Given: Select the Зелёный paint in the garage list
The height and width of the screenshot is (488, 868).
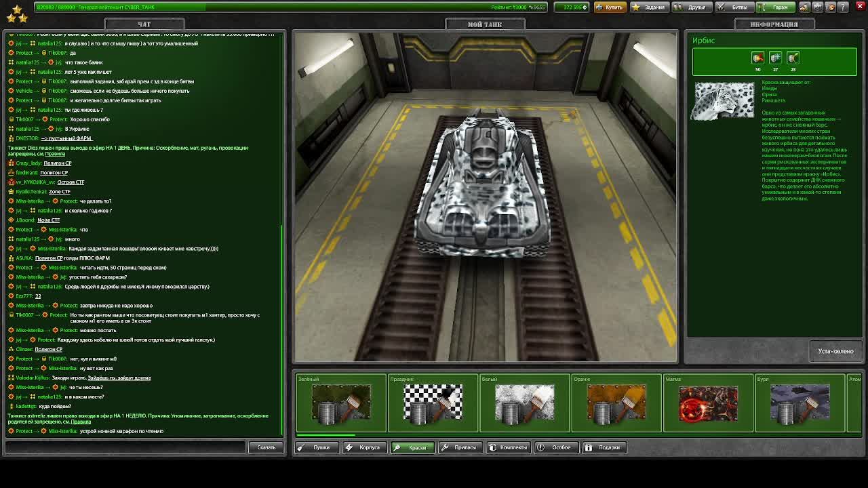Looking at the screenshot, I should coord(341,403).
